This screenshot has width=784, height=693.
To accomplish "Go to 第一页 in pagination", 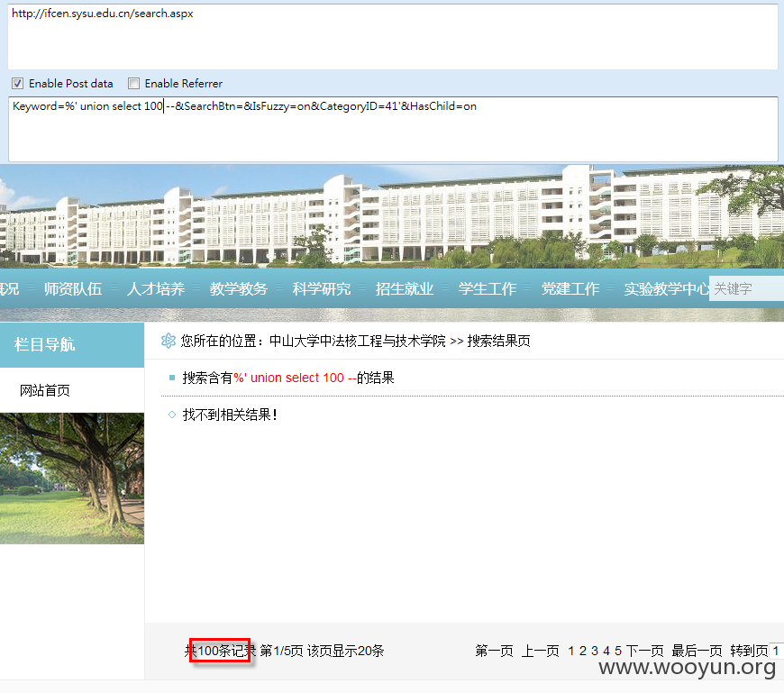I will (x=494, y=651).
